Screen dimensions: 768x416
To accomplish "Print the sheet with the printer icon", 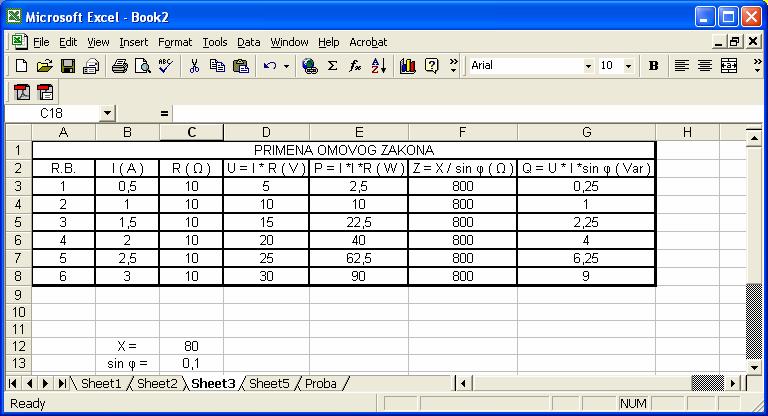I will click(120, 66).
